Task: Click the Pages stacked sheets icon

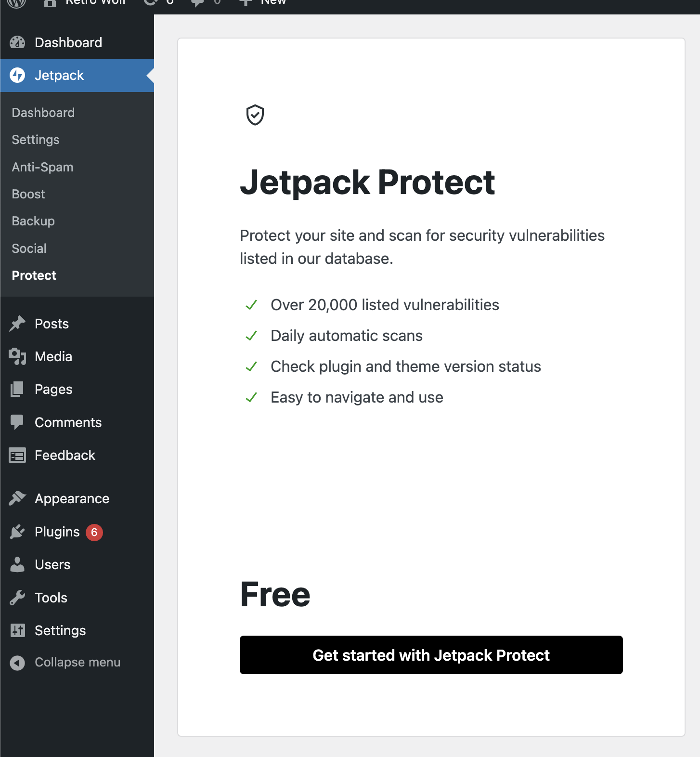Action: pyautogui.click(x=17, y=389)
